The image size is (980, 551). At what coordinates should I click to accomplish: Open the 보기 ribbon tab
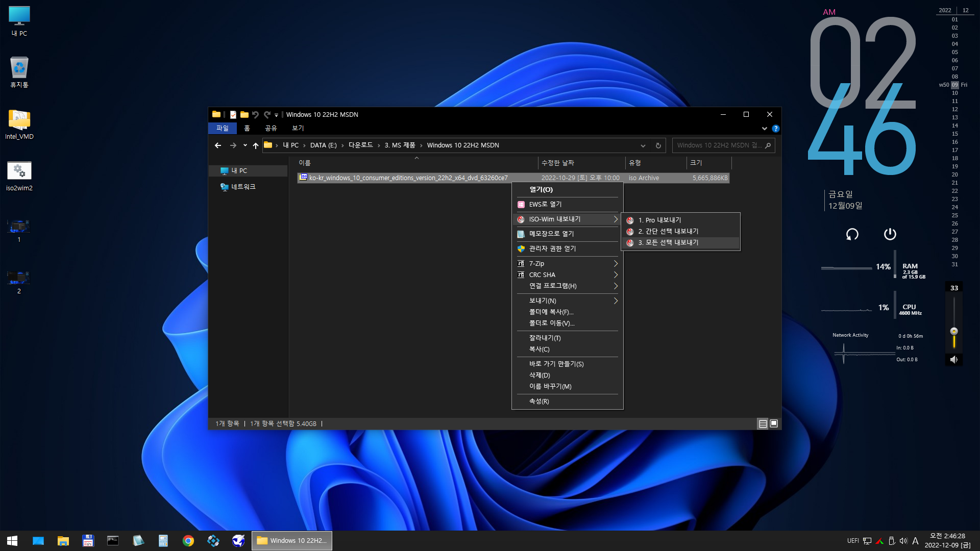pos(298,128)
